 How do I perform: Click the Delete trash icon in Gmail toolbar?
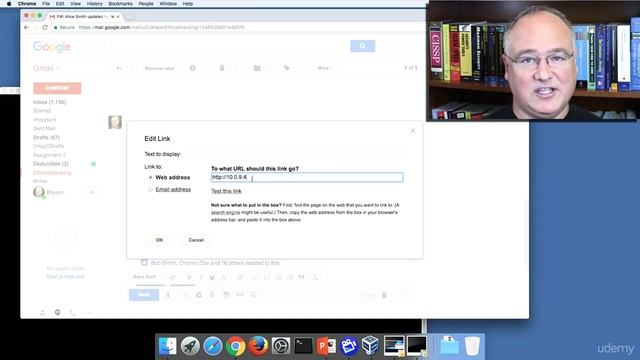pyautogui.click(x=222, y=68)
